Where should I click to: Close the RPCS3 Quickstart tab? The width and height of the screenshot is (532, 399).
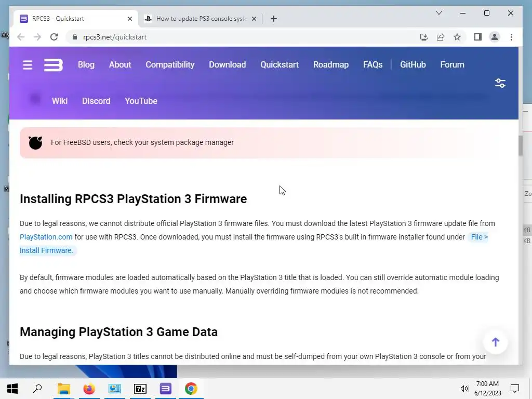(129, 19)
